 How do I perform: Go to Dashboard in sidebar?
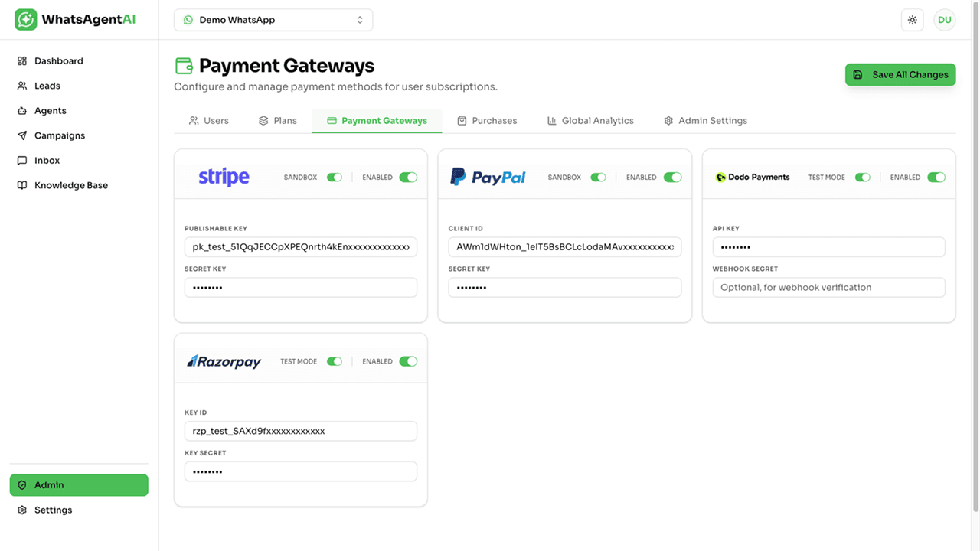point(79,61)
